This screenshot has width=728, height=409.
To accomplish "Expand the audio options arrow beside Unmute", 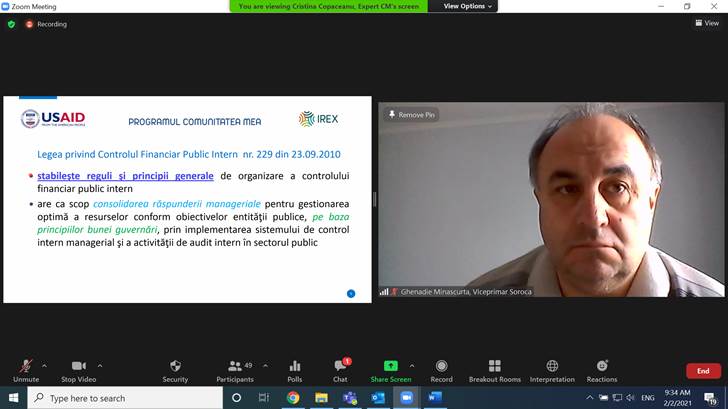I will coord(45,365).
